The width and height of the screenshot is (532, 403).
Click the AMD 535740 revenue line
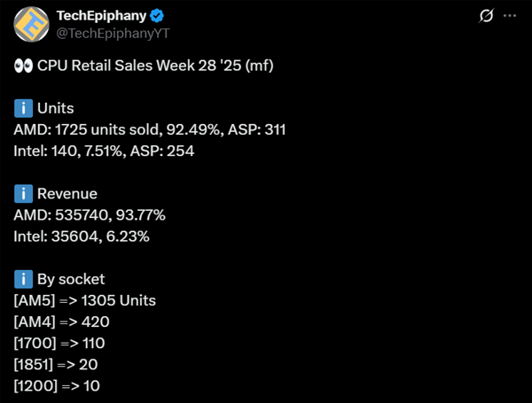pyautogui.click(x=90, y=214)
